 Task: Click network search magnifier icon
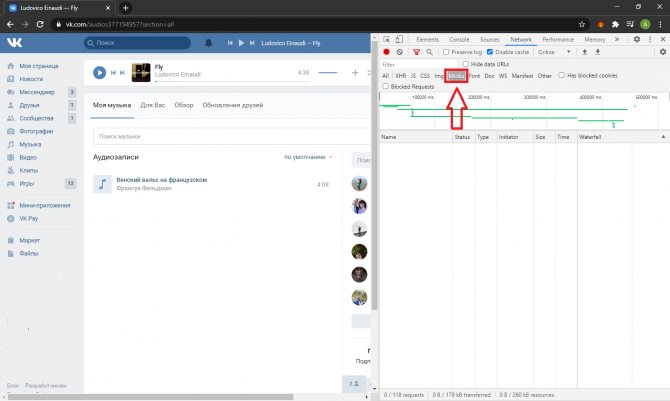(429, 52)
